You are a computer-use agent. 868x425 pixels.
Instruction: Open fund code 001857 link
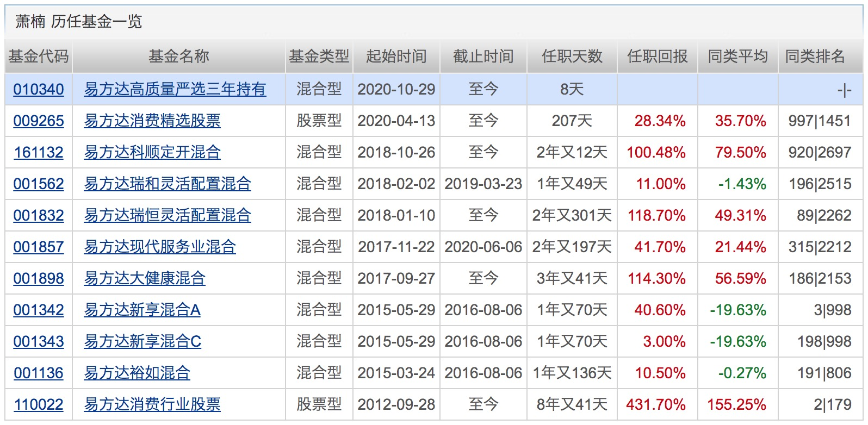pos(39,247)
